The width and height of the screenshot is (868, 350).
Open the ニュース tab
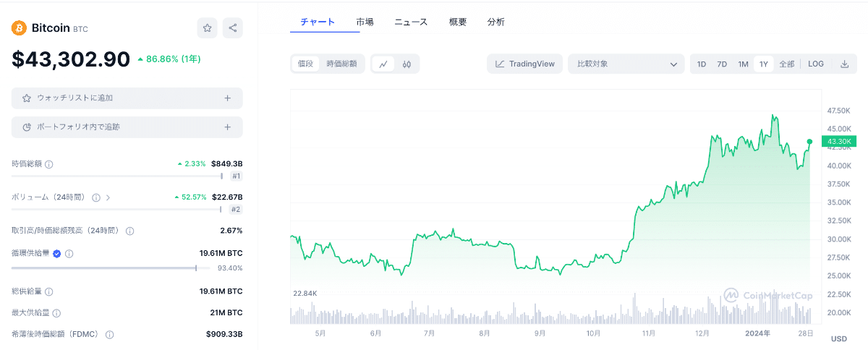coord(411,22)
